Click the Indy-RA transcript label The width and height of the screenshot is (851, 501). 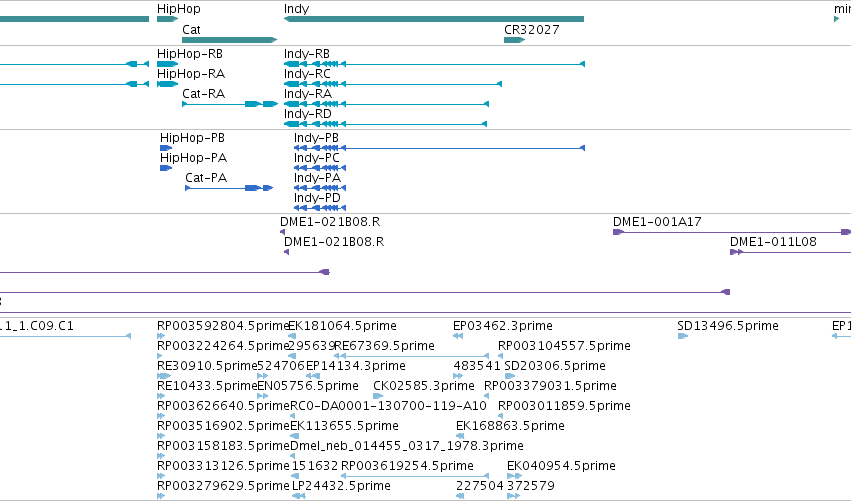tap(308, 94)
